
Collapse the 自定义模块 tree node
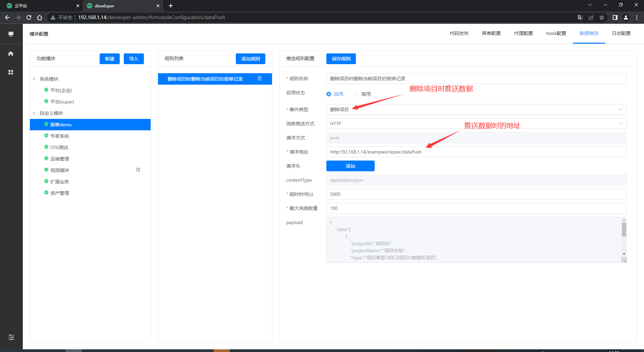coord(34,114)
